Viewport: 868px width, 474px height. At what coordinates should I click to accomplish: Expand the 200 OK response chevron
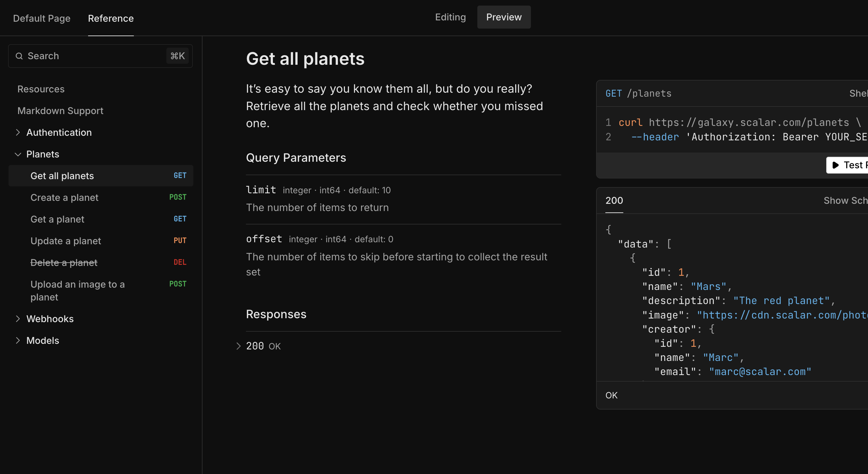click(238, 346)
